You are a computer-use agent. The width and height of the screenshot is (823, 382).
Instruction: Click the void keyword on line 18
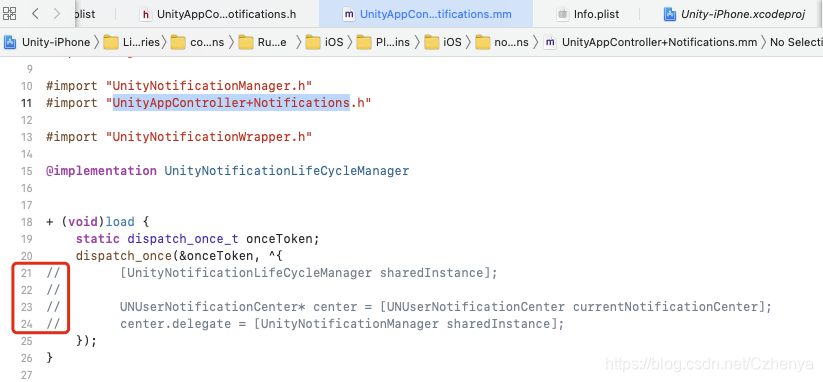pyautogui.click(x=83, y=222)
